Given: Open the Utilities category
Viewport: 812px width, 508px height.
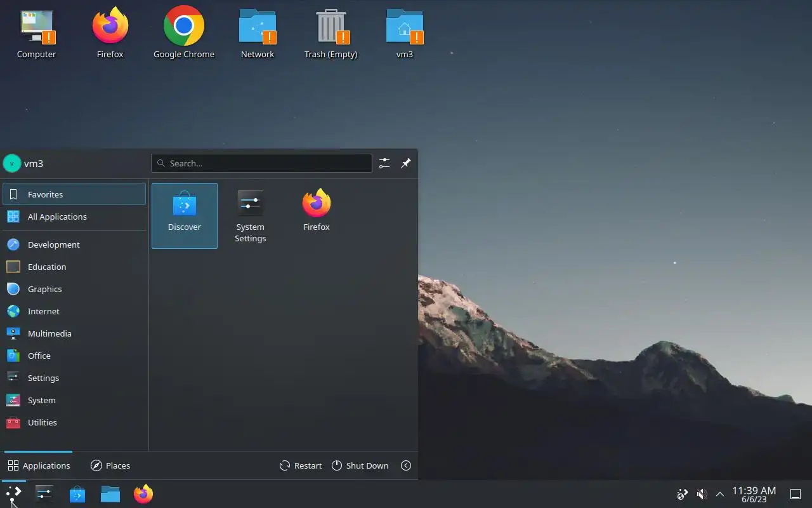Looking at the screenshot, I should (74, 422).
